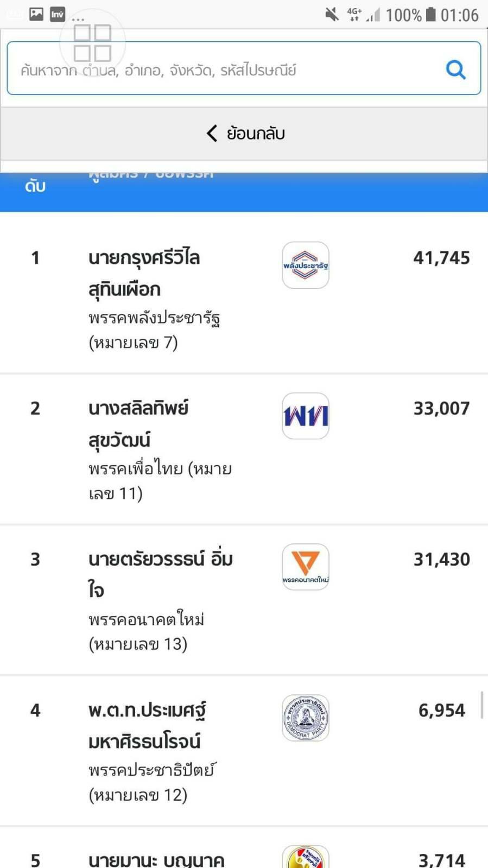Image resolution: width=488 pixels, height=868 pixels.
Task: Tap the battery indicator icon
Action: pos(430,14)
